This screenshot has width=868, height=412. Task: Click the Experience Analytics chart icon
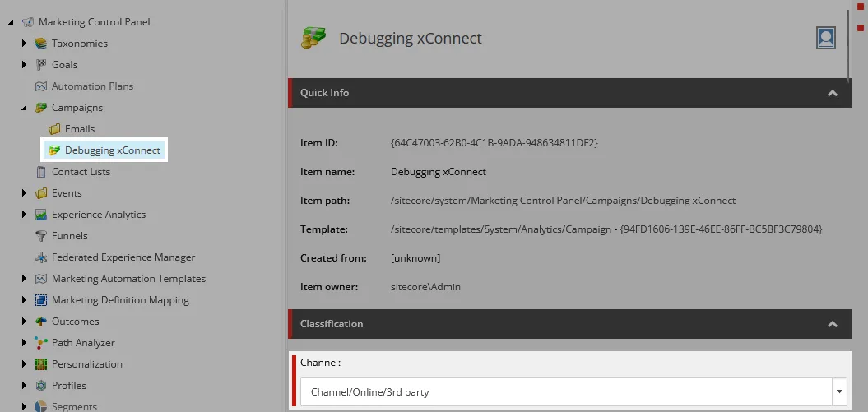[41, 215]
